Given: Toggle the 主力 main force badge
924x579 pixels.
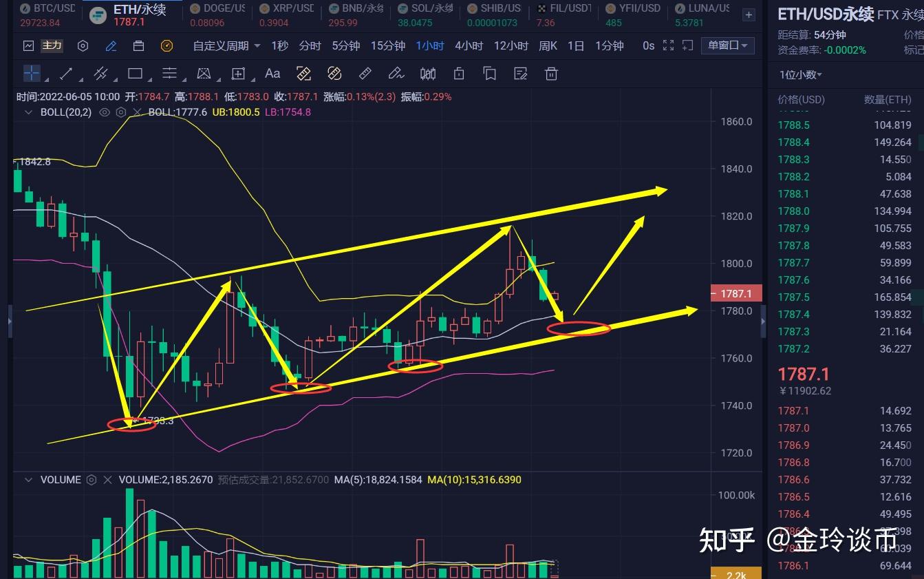Looking at the screenshot, I should (x=52, y=46).
